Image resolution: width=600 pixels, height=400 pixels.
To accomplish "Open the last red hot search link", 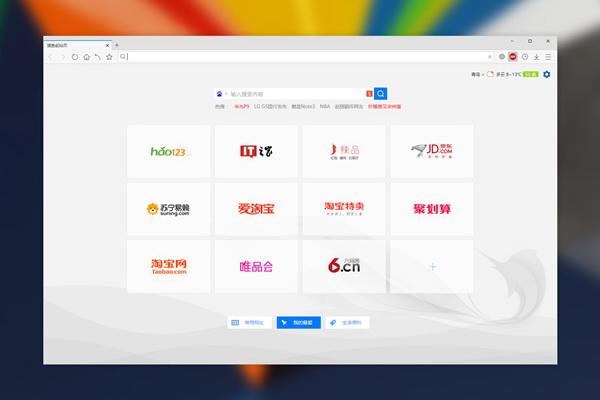I will 385,106.
